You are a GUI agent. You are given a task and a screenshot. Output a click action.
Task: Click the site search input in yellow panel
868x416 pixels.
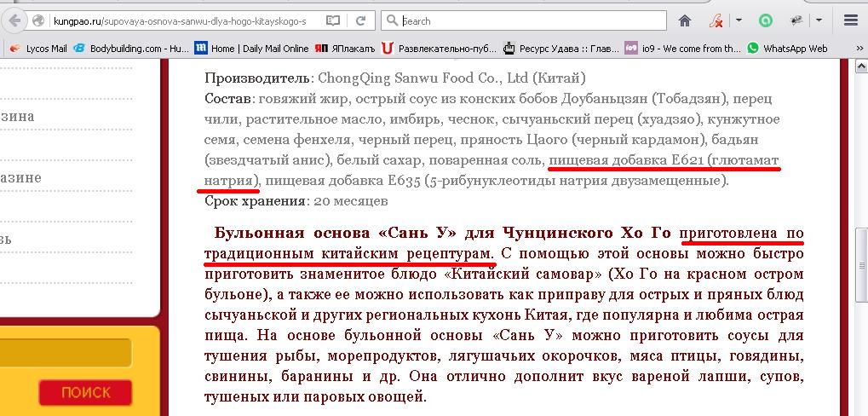coord(66,352)
